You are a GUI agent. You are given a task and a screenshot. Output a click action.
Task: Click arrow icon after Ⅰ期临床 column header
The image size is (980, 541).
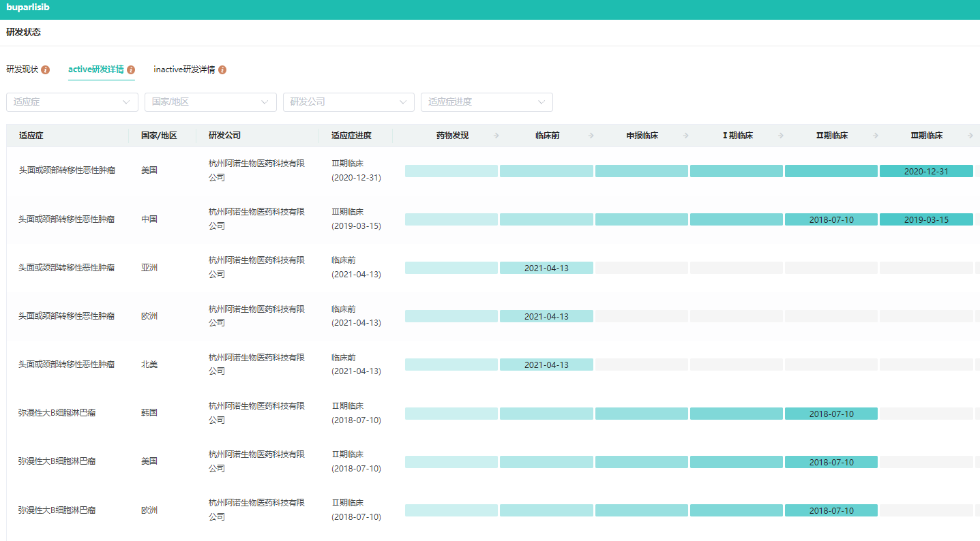click(780, 136)
